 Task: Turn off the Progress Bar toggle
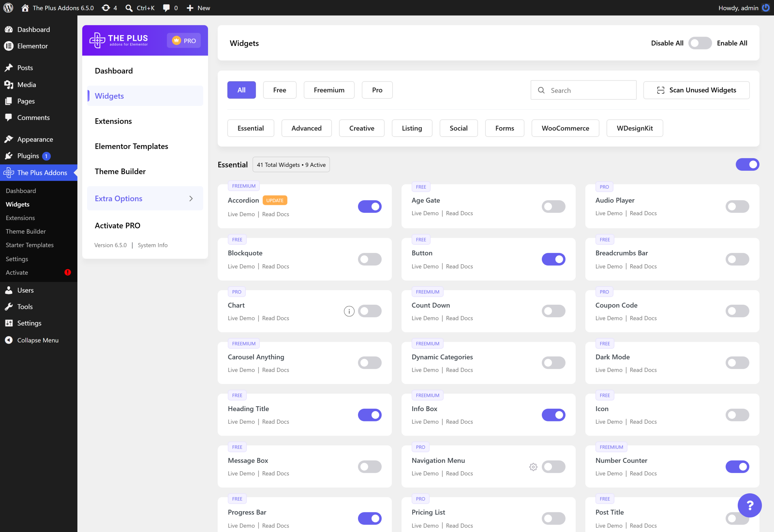(x=370, y=518)
